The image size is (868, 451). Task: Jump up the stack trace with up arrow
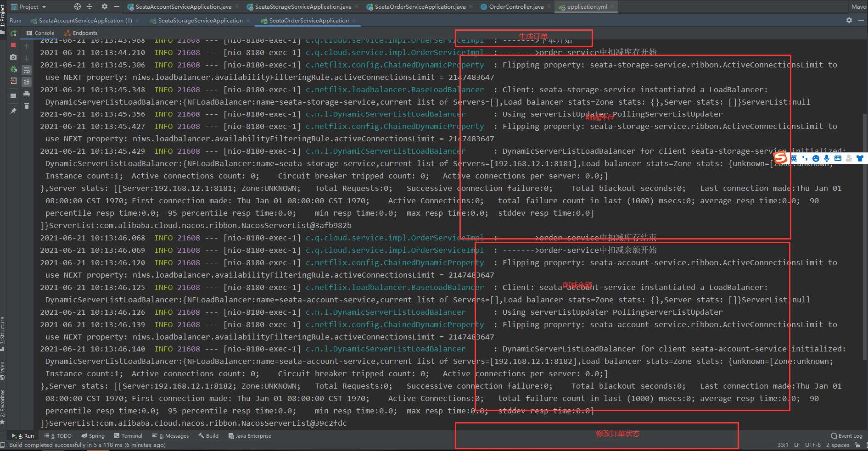point(27,46)
